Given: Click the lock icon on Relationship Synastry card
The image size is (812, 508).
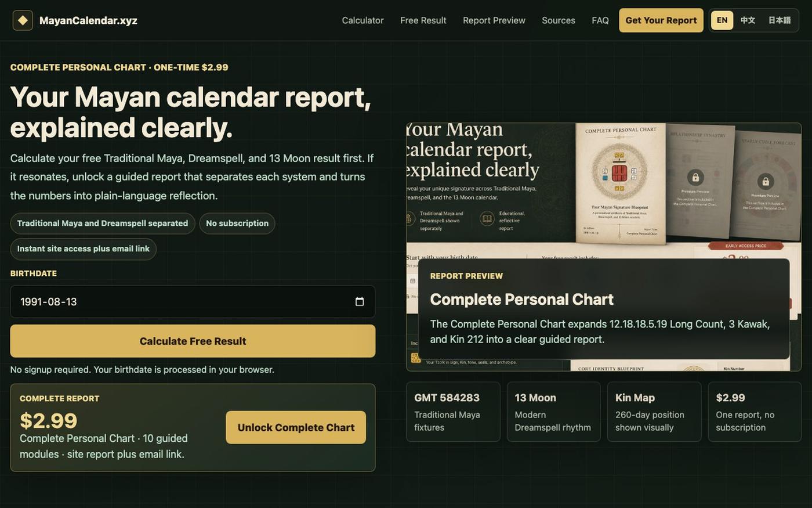Looking at the screenshot, I should 695,177.
